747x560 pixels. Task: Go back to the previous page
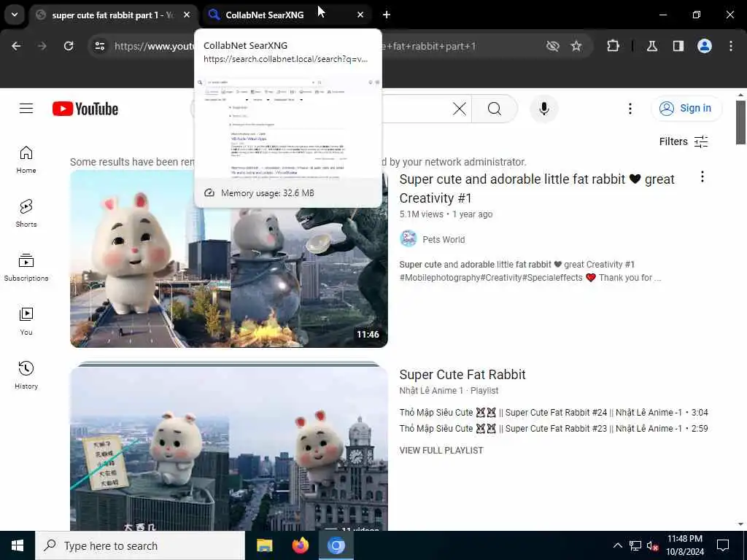(16, 46)
